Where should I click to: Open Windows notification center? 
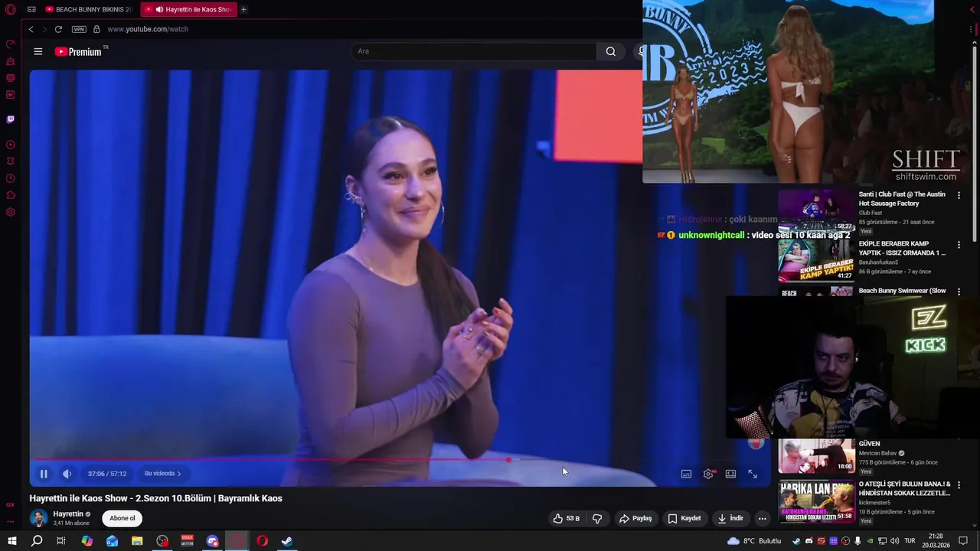(x=963, y=541)
